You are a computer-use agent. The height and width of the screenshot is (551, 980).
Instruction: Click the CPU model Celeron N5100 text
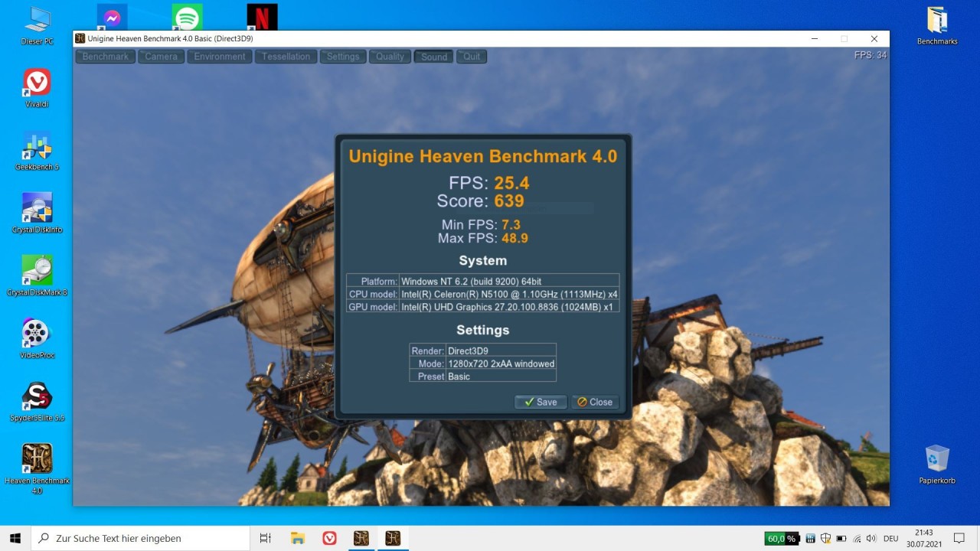pos(509,294)
